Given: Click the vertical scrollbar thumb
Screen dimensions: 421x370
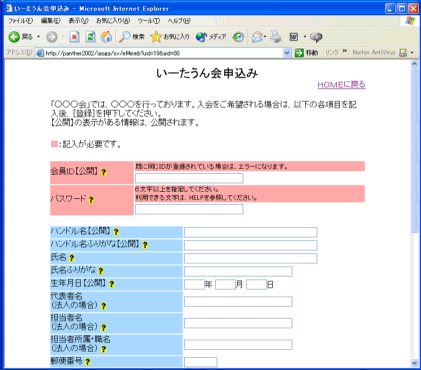Looking at the screenshot, I should (414, 151).
